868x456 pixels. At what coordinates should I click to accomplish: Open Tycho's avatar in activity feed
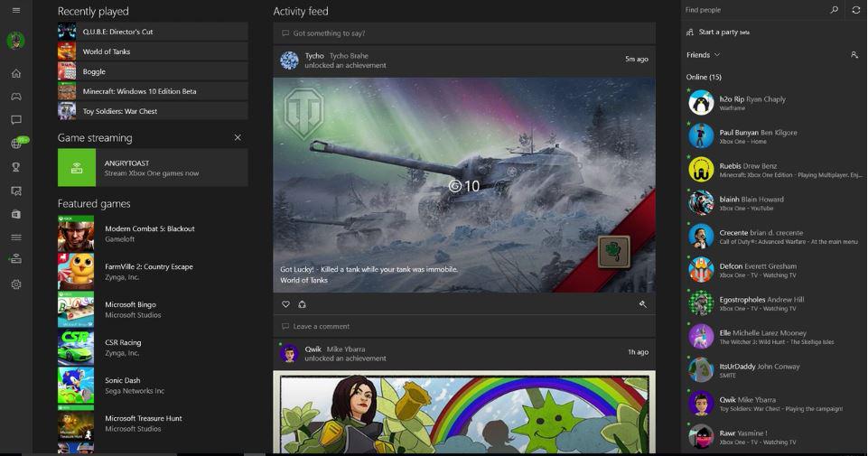[289, 60]
